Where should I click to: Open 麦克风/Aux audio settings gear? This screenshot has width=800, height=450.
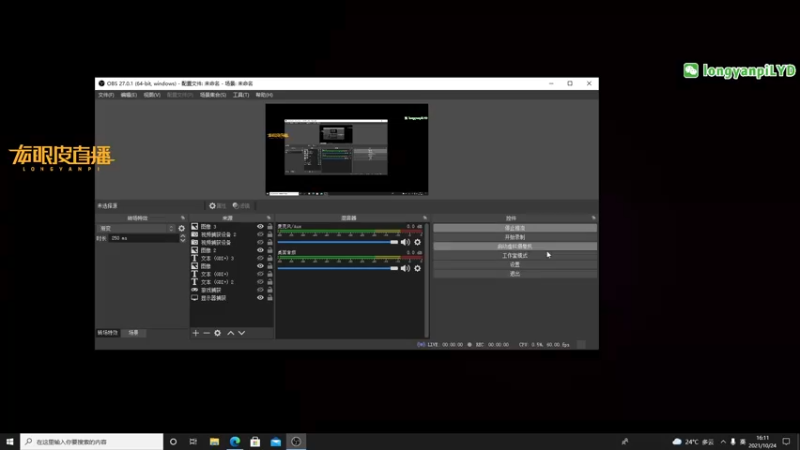[x=417, y=242]
